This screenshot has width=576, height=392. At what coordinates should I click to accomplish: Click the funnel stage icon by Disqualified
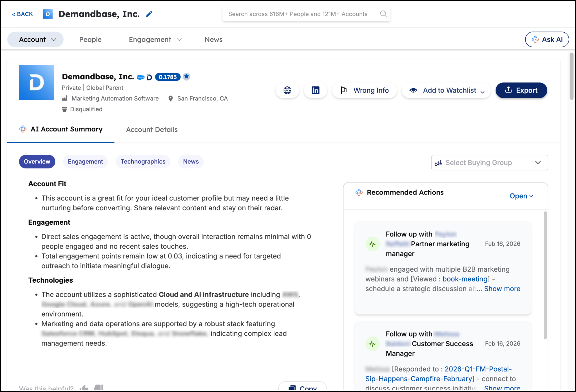tap(64, 109)
